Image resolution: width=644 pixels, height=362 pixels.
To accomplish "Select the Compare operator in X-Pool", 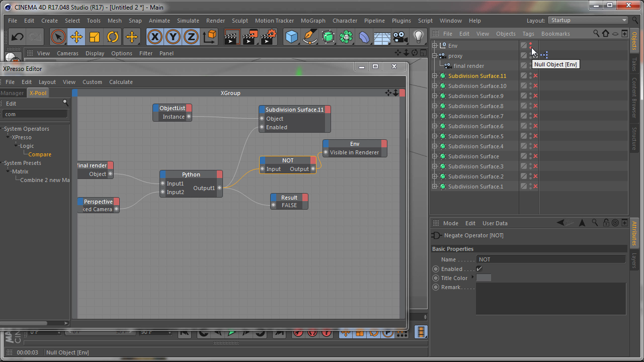I will (x=40, y=154).
